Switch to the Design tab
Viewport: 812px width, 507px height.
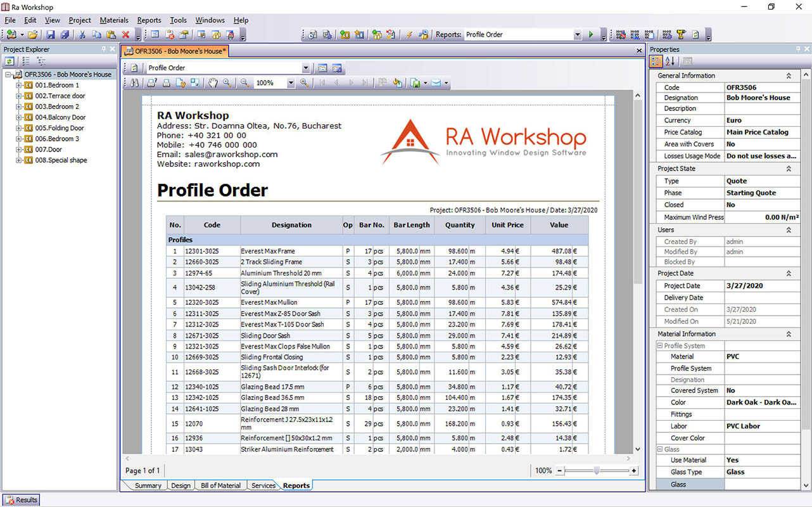(181, 485)
